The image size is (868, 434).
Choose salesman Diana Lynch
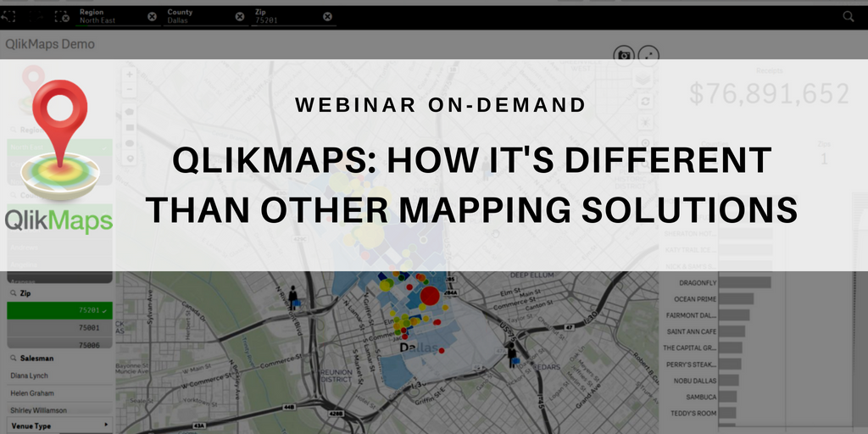[60, 376]
